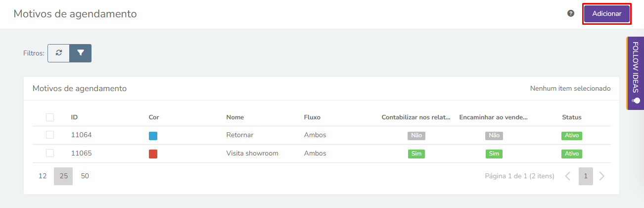
Task: Sort by the Nome column header
Action: click(x=235, y=117)
